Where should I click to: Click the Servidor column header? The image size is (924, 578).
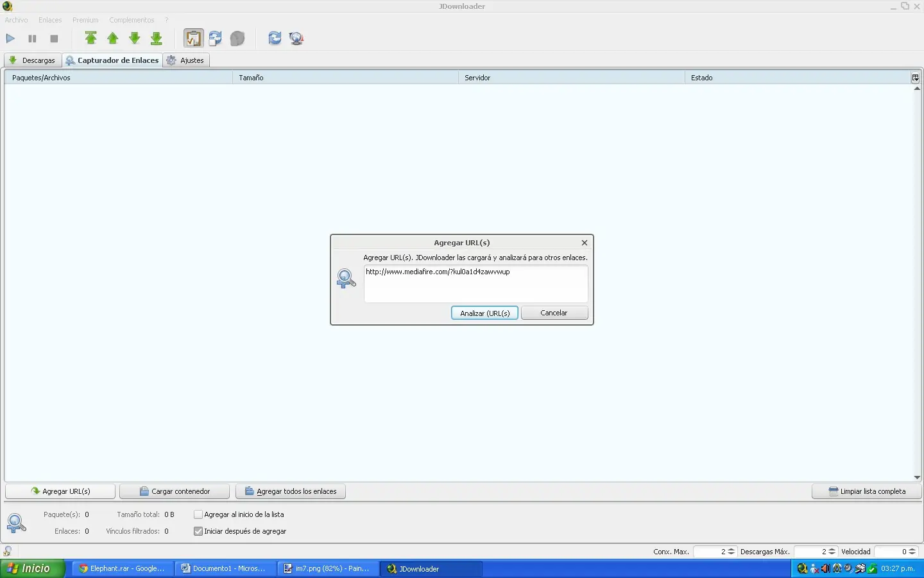[572, 78]
